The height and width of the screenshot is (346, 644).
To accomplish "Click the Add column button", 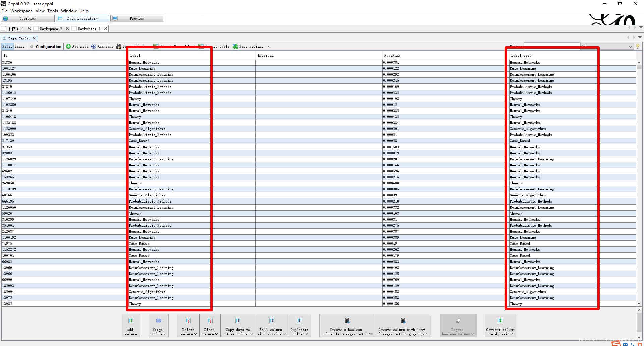I will [x=131, y=326].
